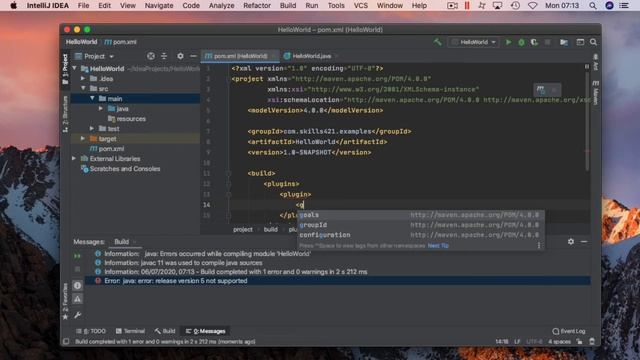Toggle tool window bars at status corner

click(66, 341)
